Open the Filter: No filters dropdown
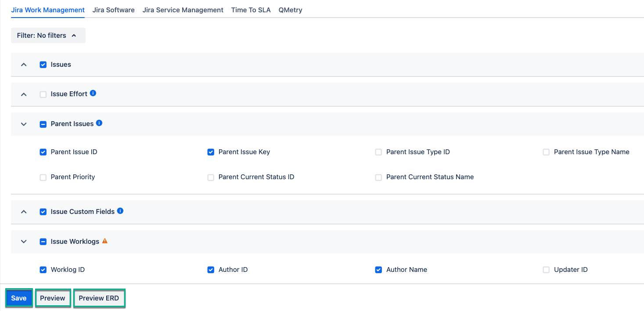The height and width of the screenshot is (311, 644). coord(48,35)
